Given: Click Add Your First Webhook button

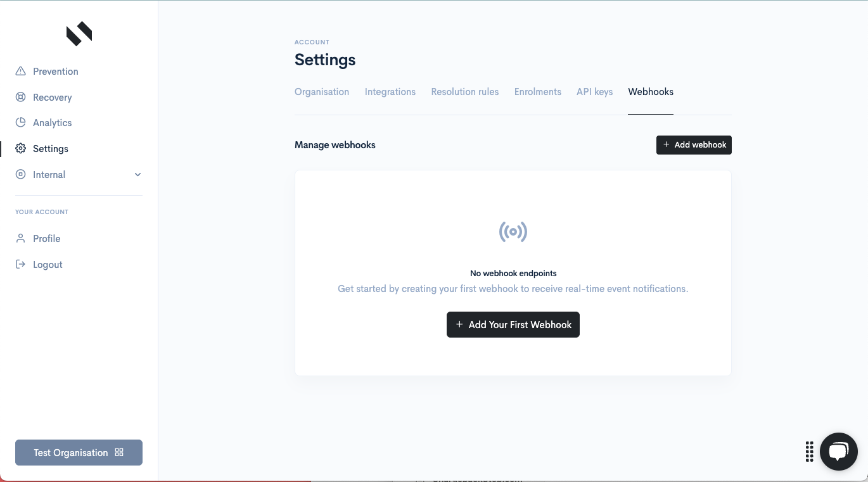Looking at the screenshot, I should point(513,325).
